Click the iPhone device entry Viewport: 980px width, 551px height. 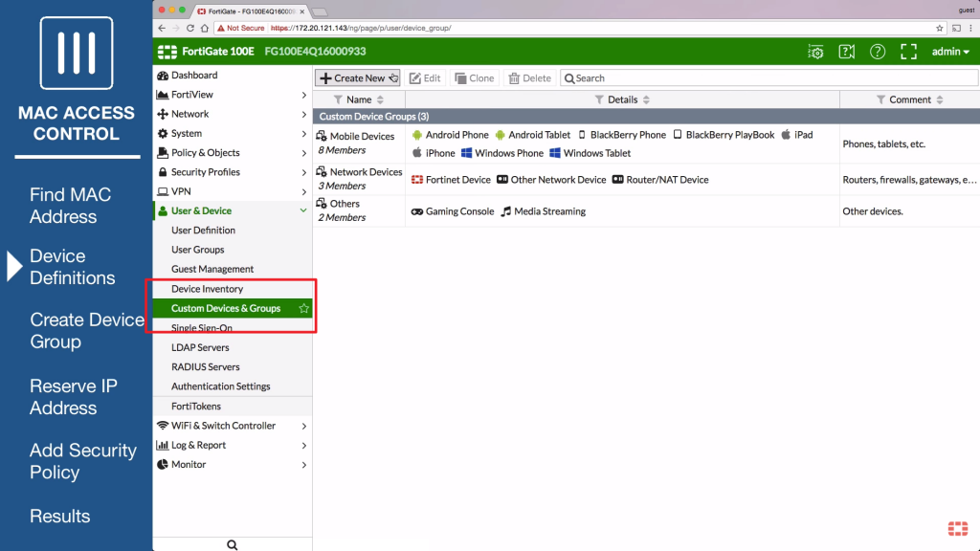[434, 153]
